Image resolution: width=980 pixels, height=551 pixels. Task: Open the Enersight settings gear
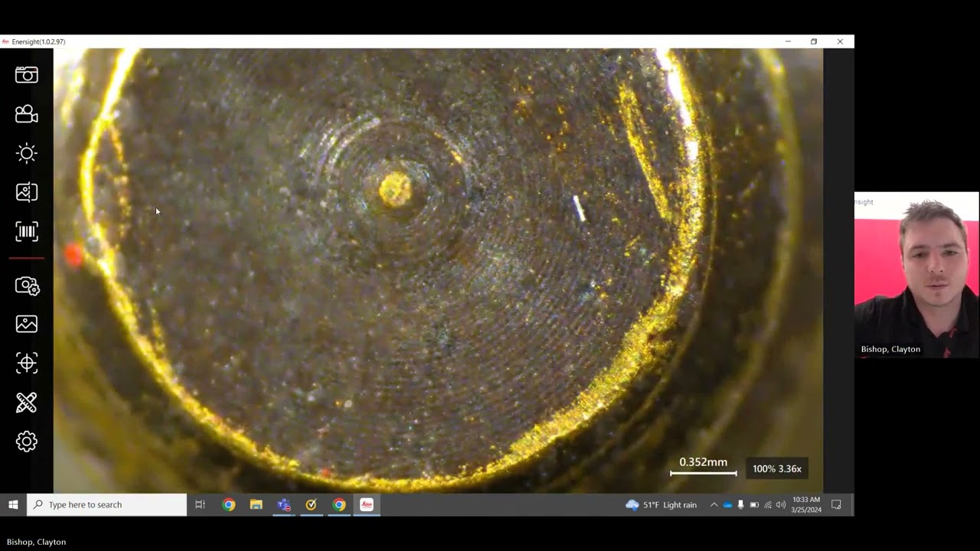(x=27, y=442)
